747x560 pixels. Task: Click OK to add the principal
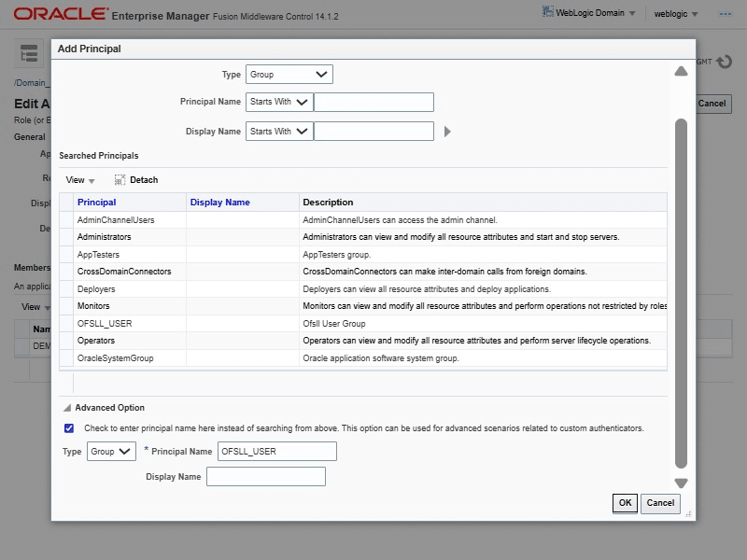(625, 503)
